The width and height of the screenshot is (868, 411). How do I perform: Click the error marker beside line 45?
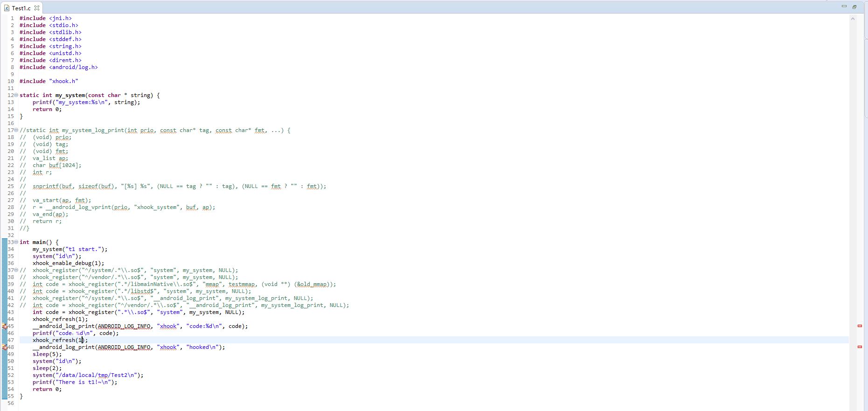pyautogui.click(x=5, y=326)
